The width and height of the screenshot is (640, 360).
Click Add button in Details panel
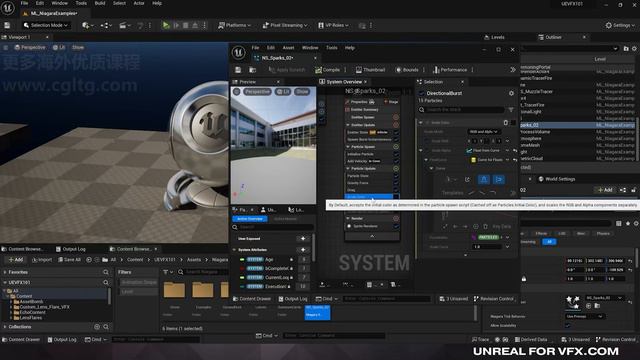coord(605,190)
